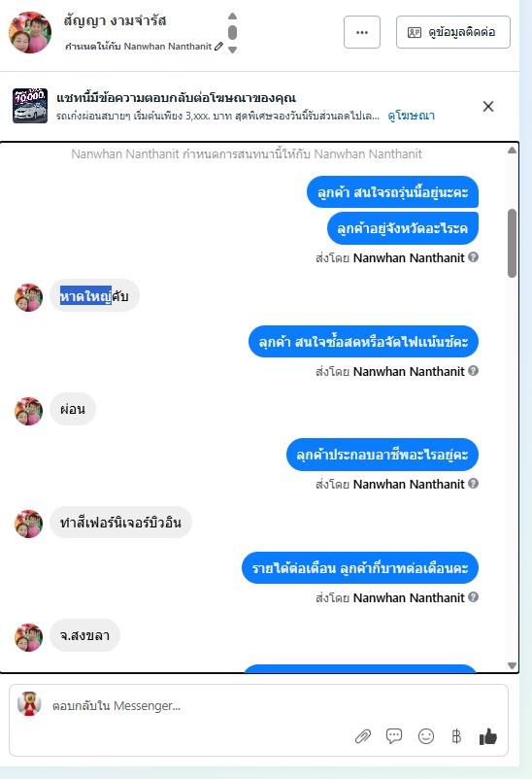This screenshot has height=779, width=532.
Task: Click down arrow in header scroller
Action: click(232, 50)
